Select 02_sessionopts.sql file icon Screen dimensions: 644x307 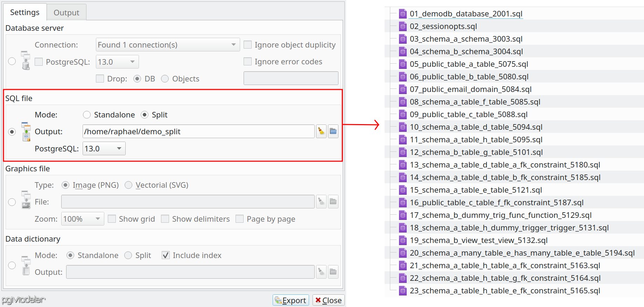(x=403, y=26)
